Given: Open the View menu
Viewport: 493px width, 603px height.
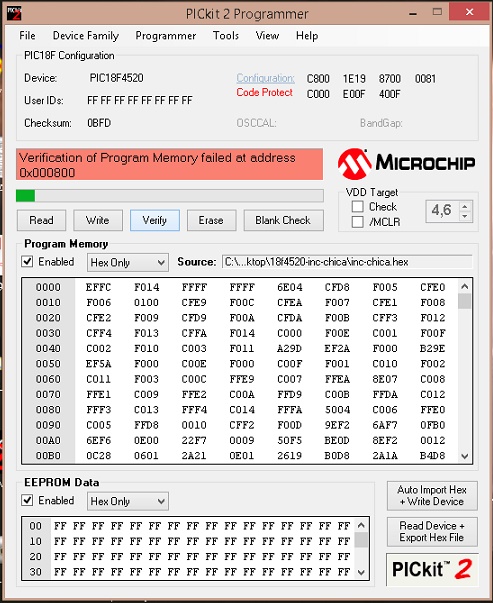Looking at the screenshot, I should [x=267, y=36].
